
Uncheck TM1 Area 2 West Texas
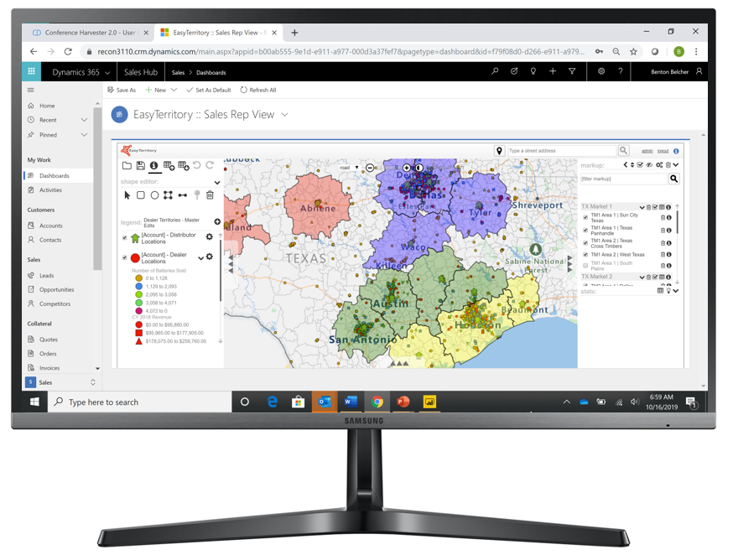[x=585, y=255]
